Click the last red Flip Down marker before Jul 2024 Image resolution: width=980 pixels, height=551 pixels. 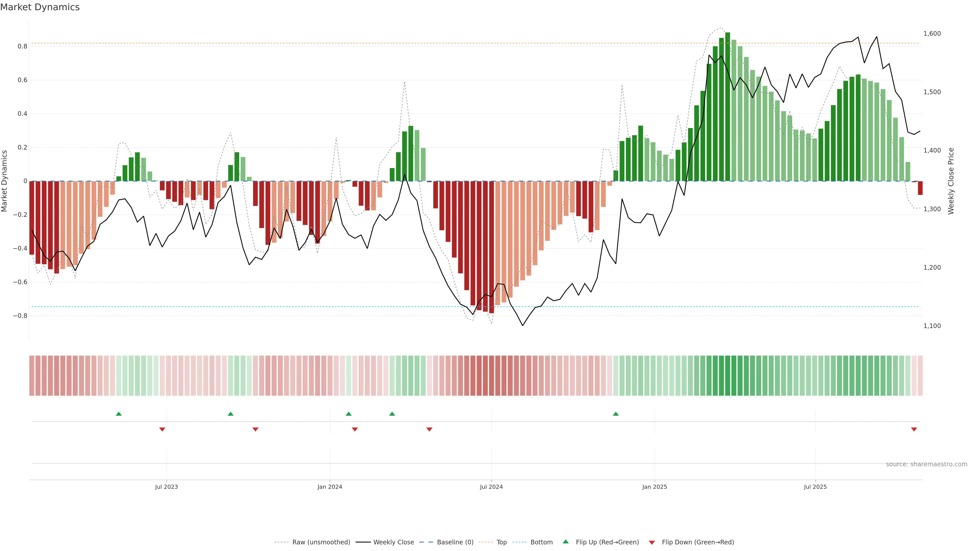(x=429, y=429)
